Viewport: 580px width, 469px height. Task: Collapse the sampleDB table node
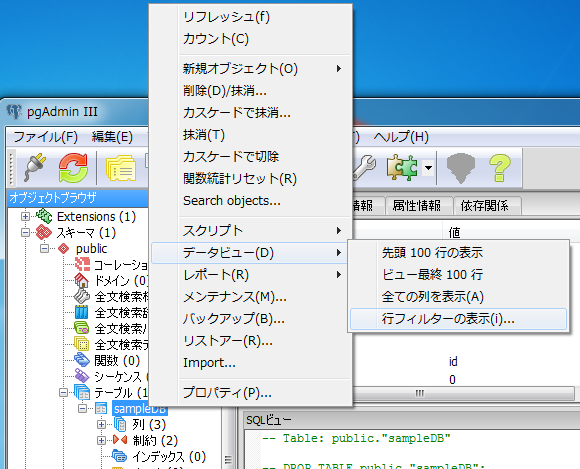(x=83, y=408)
